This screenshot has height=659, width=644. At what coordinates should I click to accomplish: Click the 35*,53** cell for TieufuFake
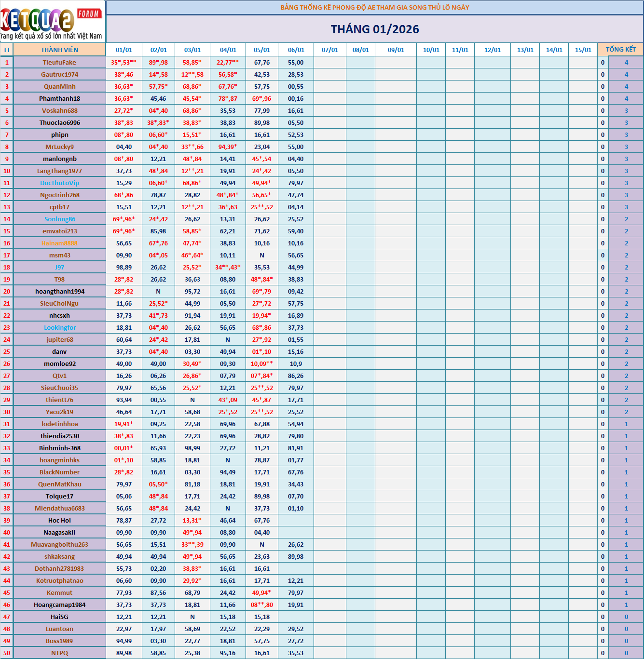(x=124, y=62)
